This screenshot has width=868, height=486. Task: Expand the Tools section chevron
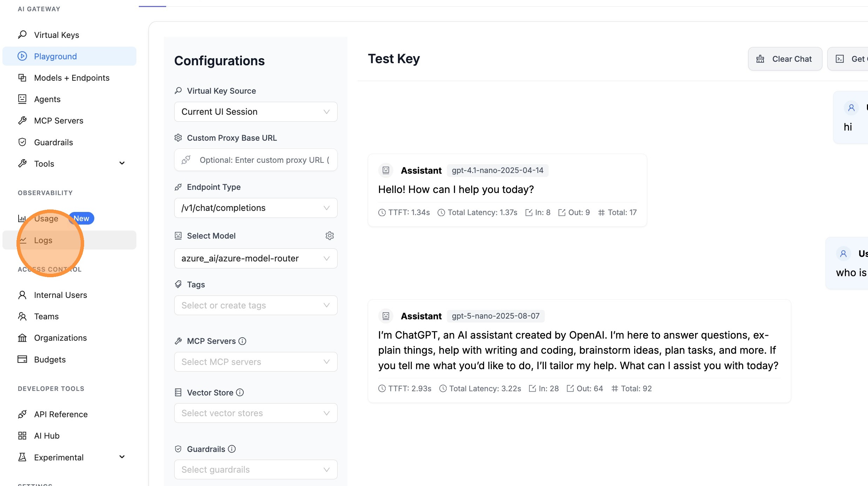tap(122, 163)
